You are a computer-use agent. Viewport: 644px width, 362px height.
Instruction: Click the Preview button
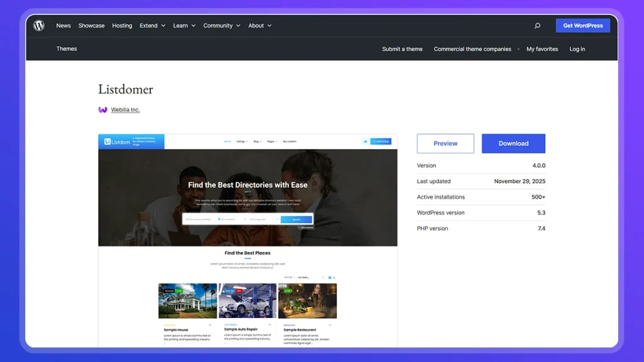pyautogui.click(x=445, y=143)
